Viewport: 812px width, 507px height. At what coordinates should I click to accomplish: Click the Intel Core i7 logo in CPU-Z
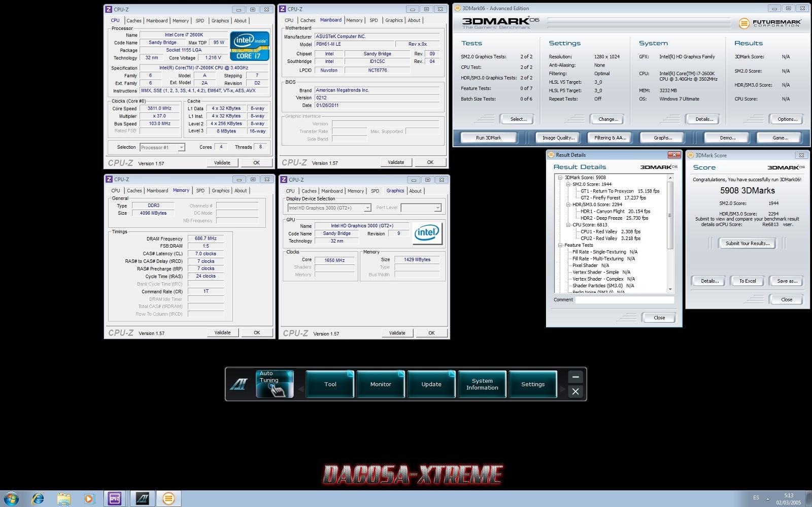point(249,47)
